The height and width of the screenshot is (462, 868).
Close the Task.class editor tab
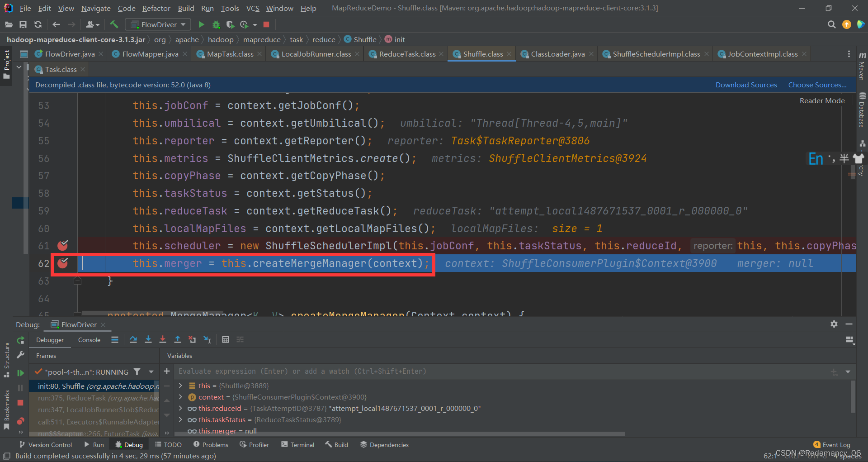[x=83, y=69]
